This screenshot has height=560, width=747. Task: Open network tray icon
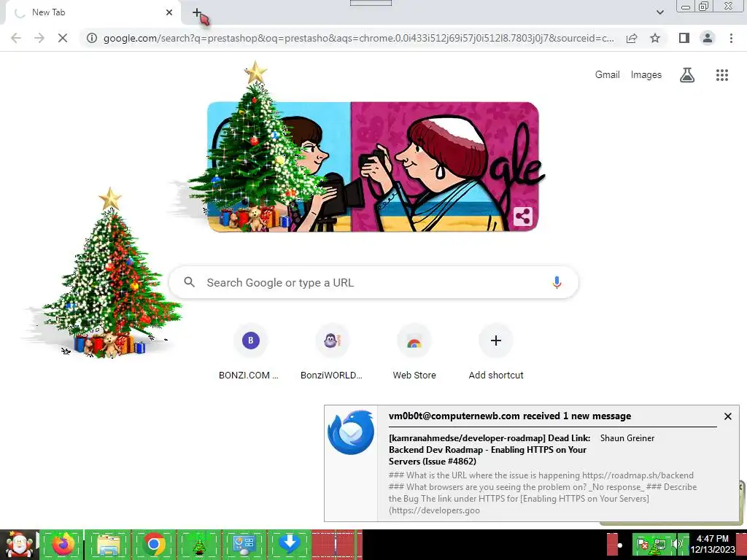[660, 544]
